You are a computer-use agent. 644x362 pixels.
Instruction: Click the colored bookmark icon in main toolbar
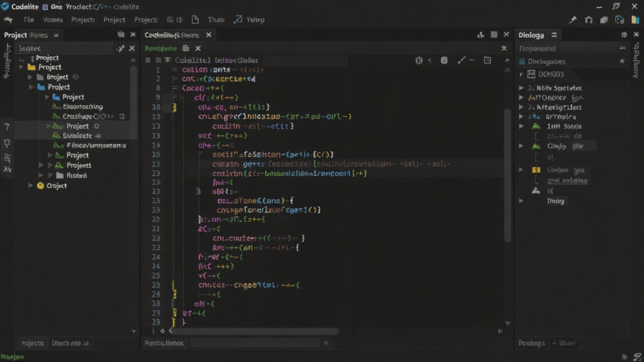tap(635, 19)
